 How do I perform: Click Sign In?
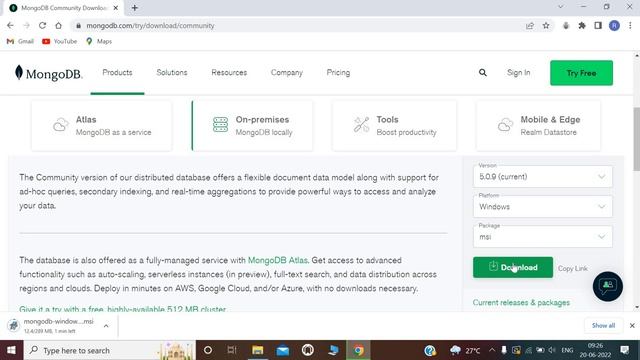[518, 73]
